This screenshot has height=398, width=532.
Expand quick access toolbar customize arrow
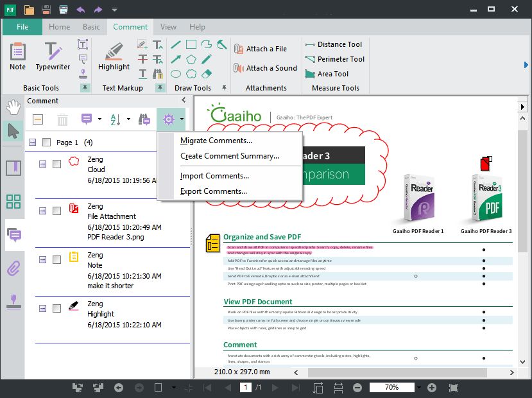click(x=115, y=10)
